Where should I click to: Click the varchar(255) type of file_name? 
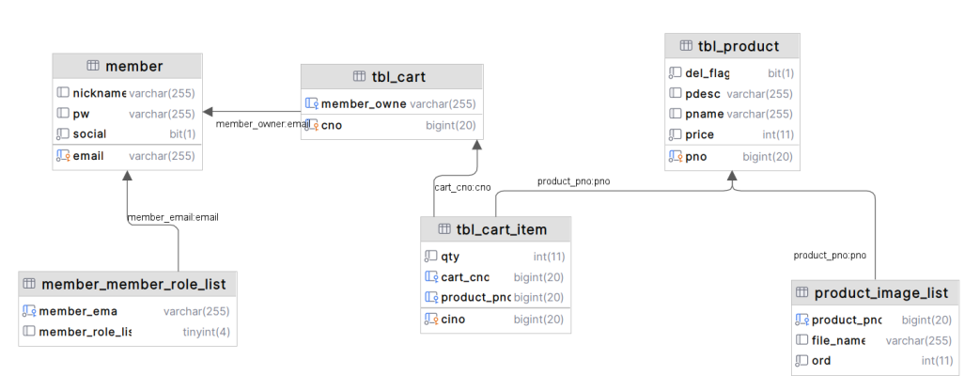tap(919, 341)
